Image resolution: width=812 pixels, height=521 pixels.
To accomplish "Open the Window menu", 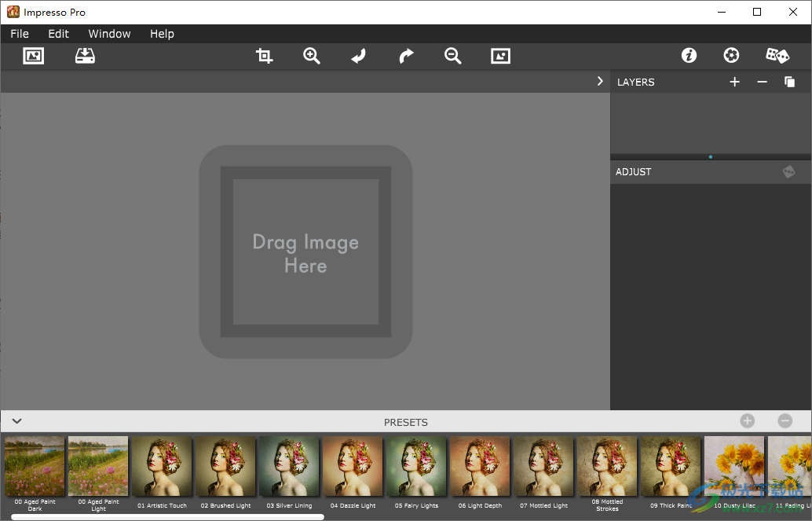I will (x=109, y=34).
